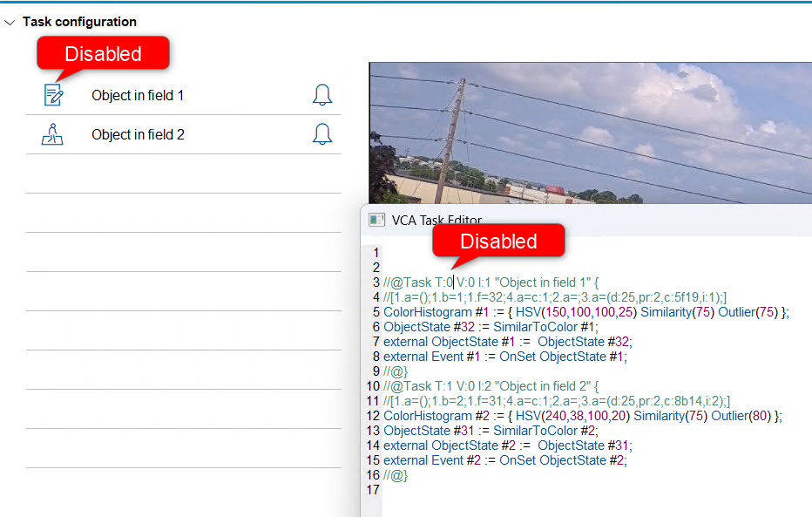Click the closing //@} on line 9
Screen dimensions: 812x517
click(x=396, y=371)
